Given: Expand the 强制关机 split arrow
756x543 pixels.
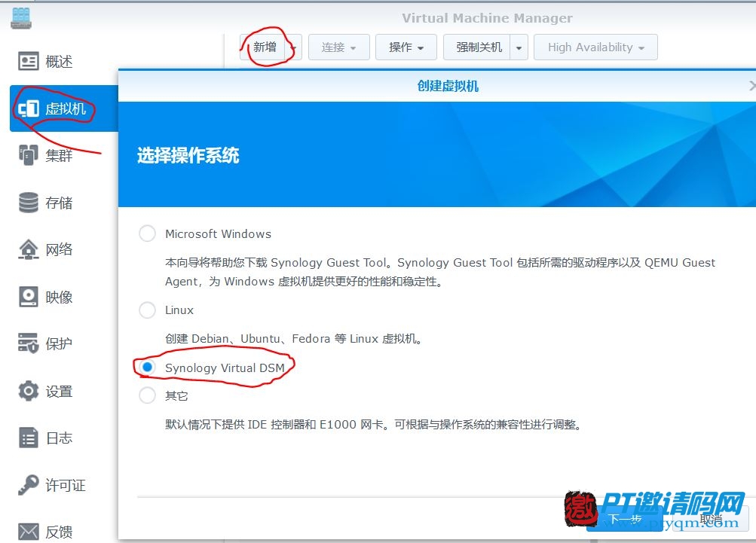Looking at the screenshot, I should pos(519,47).
